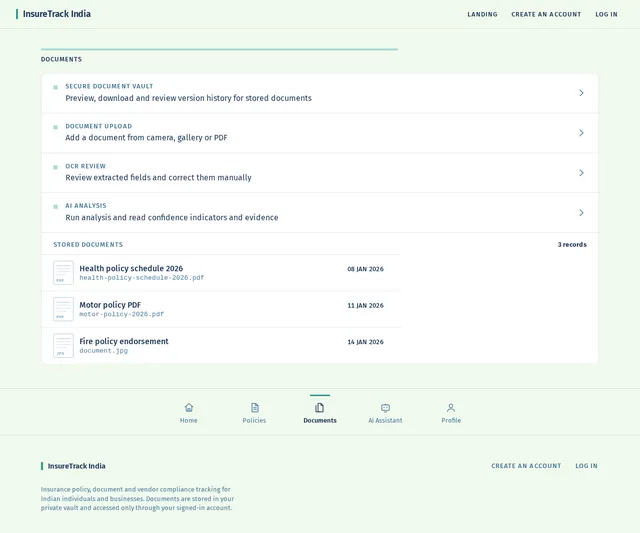Screen dimensions: 640x533
Task: Click the 3 records count
Action: (x=572, y=244)
